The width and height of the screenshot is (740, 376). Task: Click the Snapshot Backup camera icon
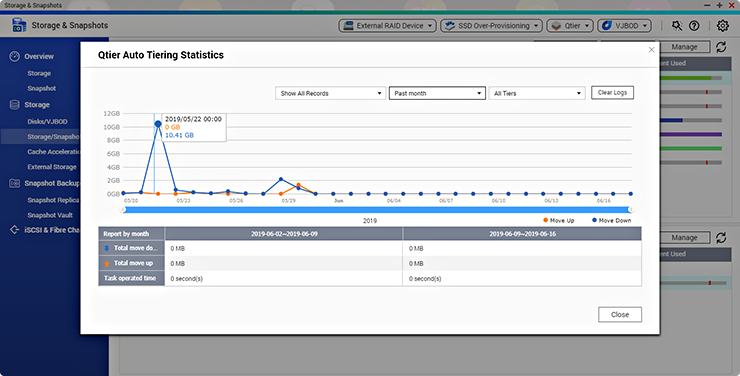[15, 183]
